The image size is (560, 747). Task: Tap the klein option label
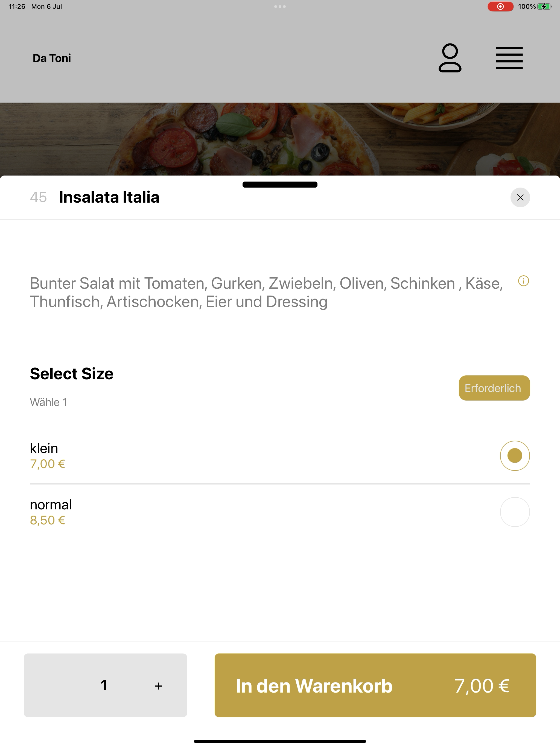pyautogui.click(x=44, y=448)
